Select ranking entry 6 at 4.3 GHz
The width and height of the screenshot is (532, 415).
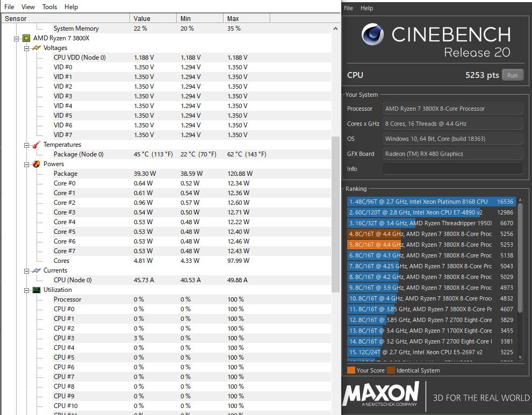pos(431,255)
